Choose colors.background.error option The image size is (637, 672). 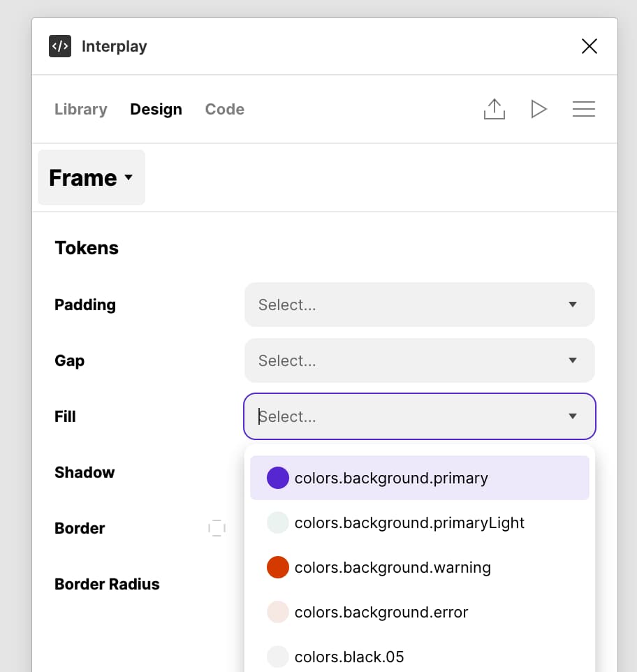pyautogui.click(x=419, y=612)
